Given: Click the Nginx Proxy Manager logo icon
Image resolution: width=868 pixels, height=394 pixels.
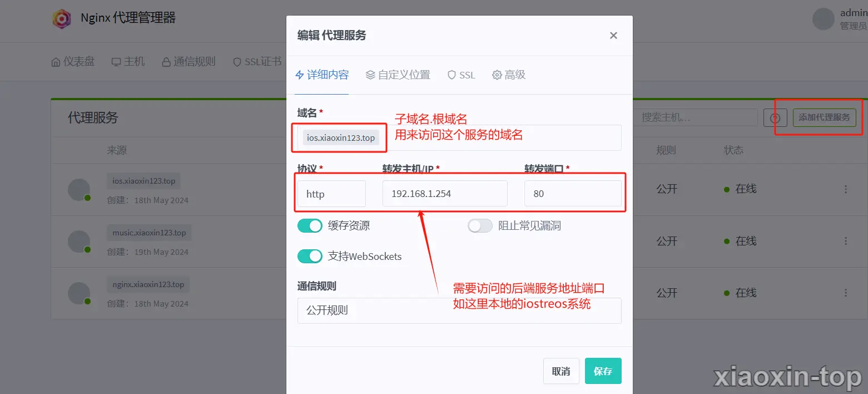Looking at the screenshot, I should pos(62,18).
